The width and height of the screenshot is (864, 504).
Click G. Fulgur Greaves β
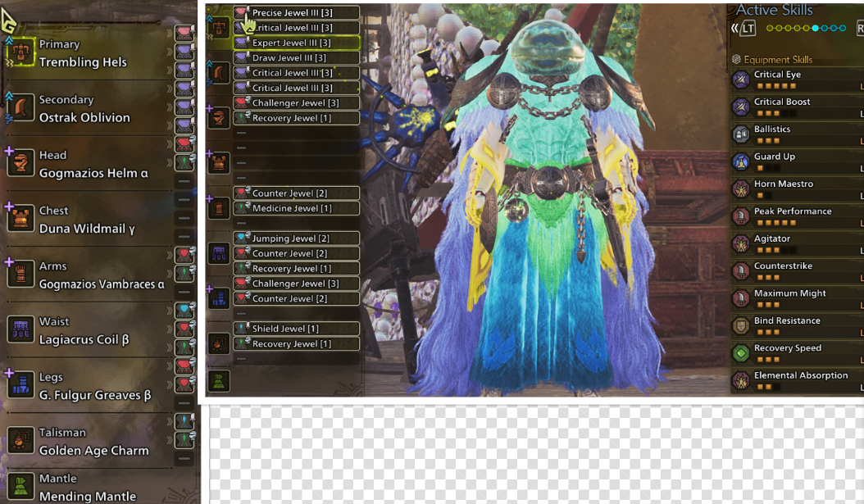pos(95,395)
